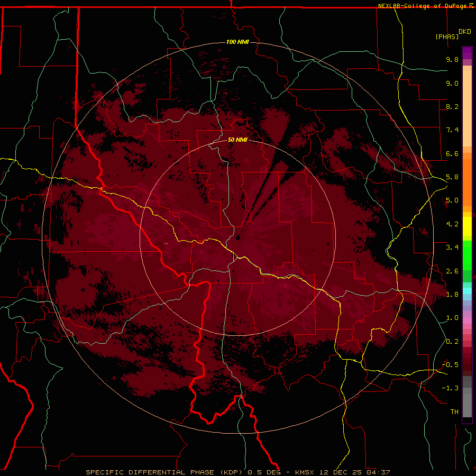The height and width of the screenshot is (476, 476).
Task: Click the -0.5 legend value
Action: (x=450, y=365)
